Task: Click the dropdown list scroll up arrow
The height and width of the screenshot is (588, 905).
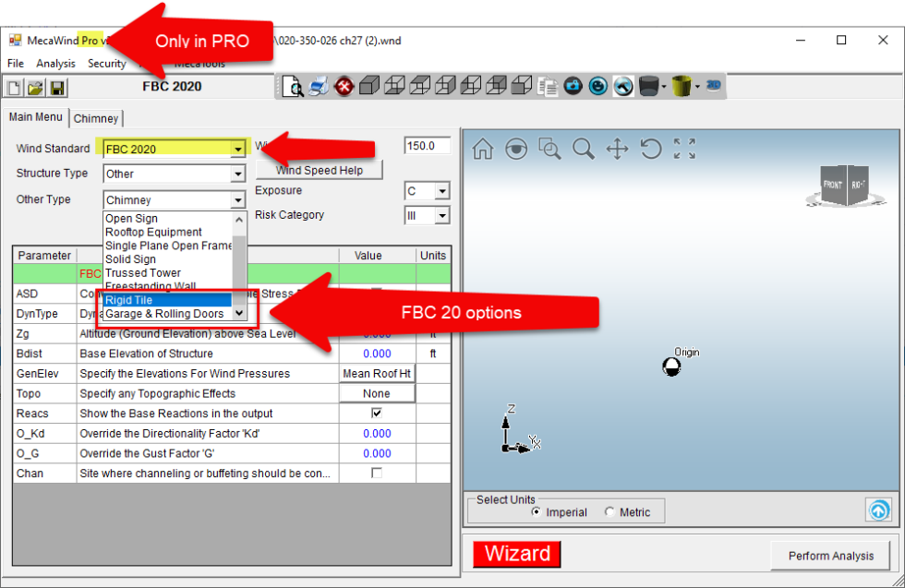Action: (x=239, y=220)
